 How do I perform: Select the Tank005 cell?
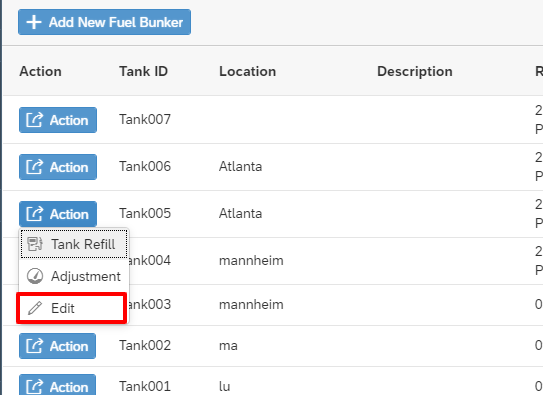145,214
